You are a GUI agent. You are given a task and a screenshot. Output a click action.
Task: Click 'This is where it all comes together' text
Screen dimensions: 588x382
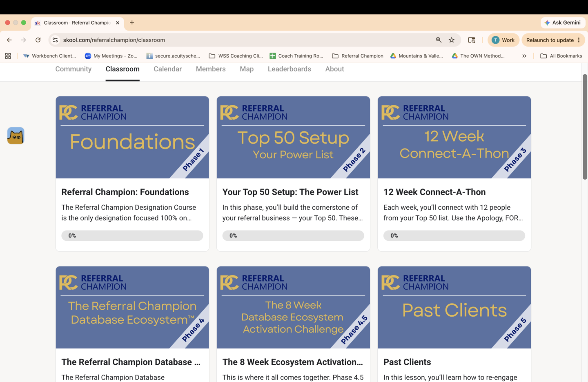293,378
